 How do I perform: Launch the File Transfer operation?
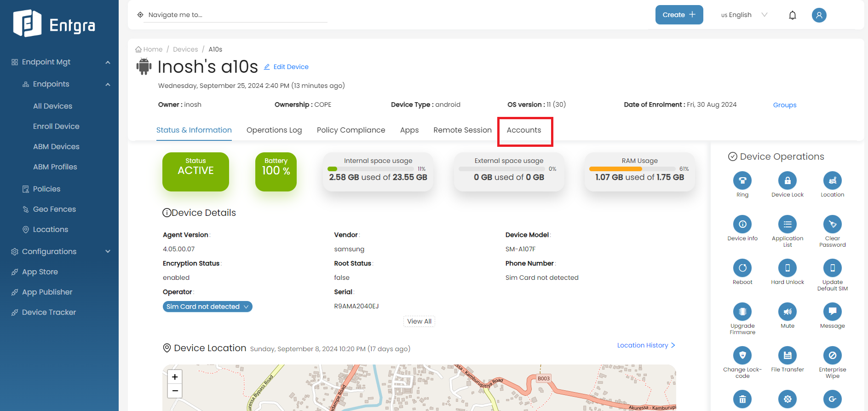point(788,355)
